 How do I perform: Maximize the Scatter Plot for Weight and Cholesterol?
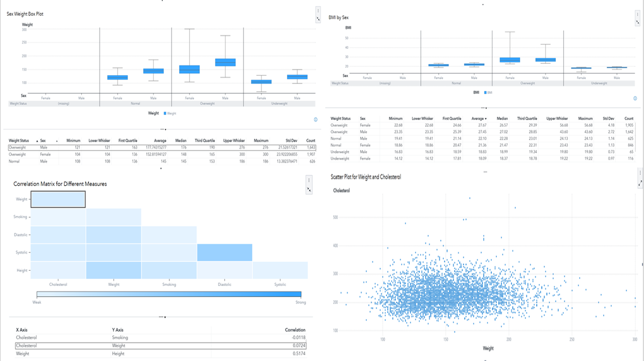pyautogui.click(x=640, y=183)
